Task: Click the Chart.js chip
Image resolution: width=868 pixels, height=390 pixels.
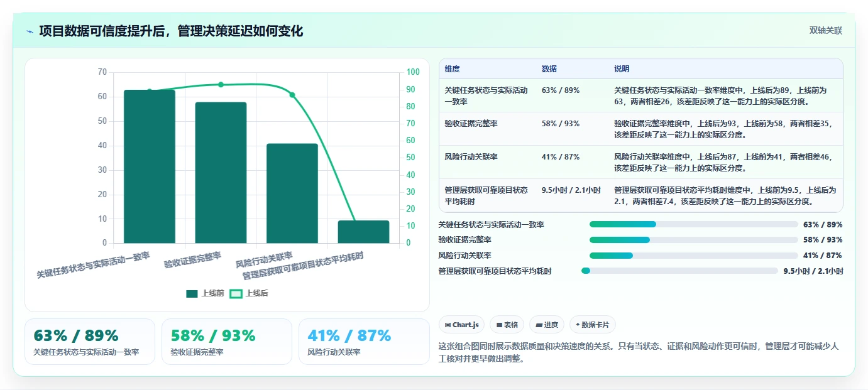Action: tap(461, 325)
